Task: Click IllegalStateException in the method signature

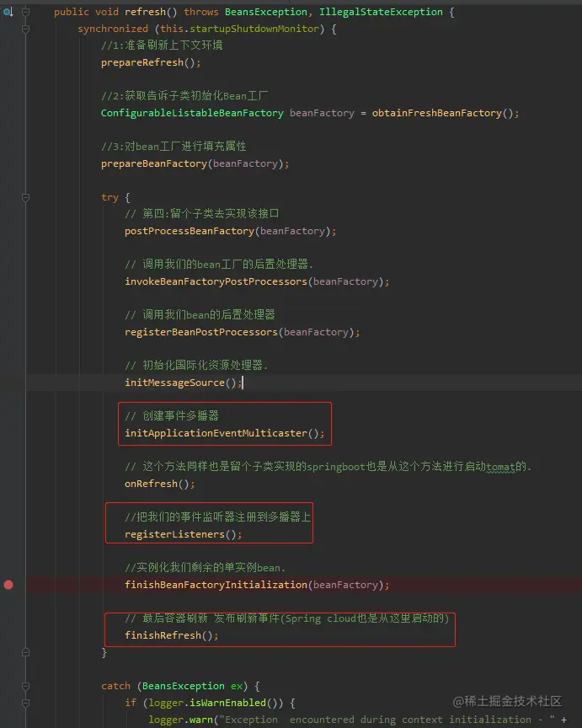Action: point(381,12)
